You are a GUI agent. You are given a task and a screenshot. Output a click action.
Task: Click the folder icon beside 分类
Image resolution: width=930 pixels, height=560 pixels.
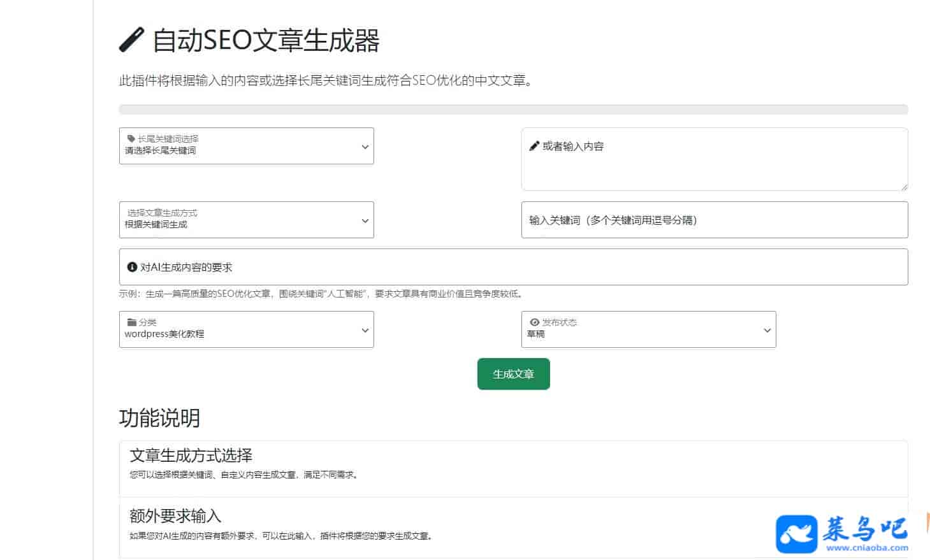tap(132, 322)
